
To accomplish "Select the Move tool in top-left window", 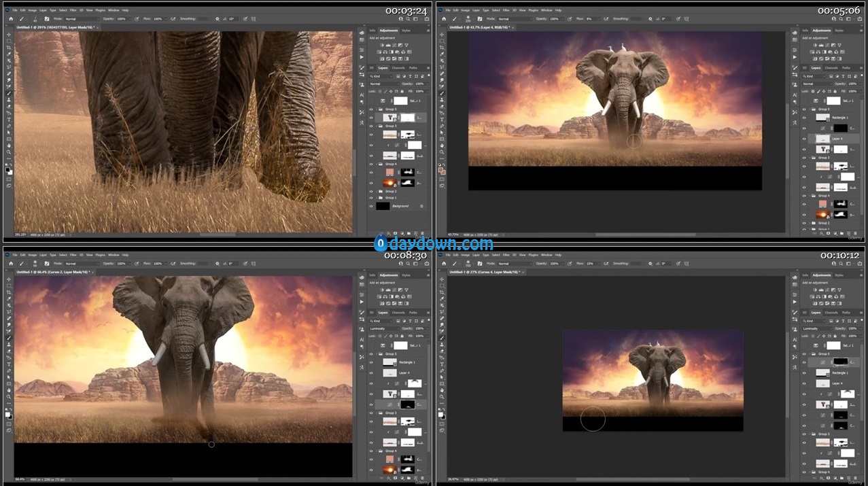I will coord(8,35).
